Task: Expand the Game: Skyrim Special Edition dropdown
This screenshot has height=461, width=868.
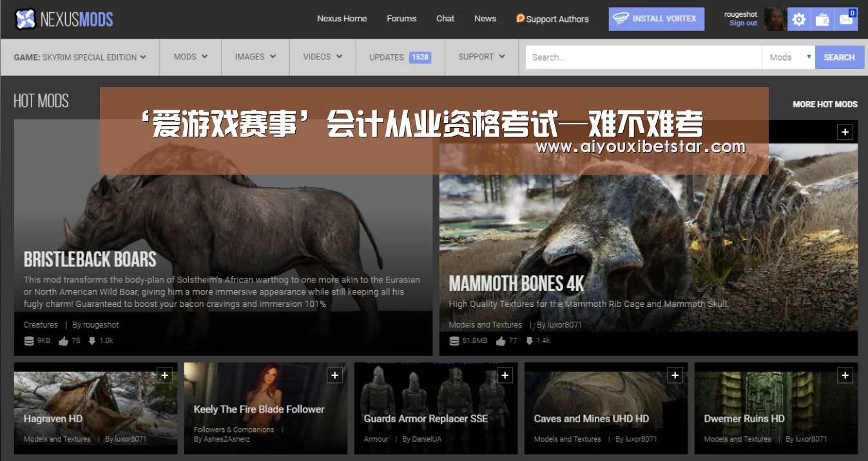Action: [x=80, y=57]
